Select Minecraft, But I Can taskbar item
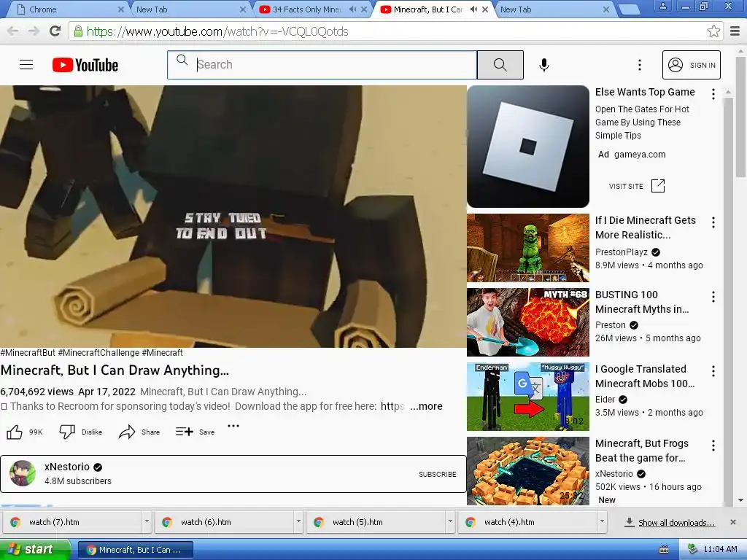Screen dimensions: 747x560 click(x=135, y=550)
